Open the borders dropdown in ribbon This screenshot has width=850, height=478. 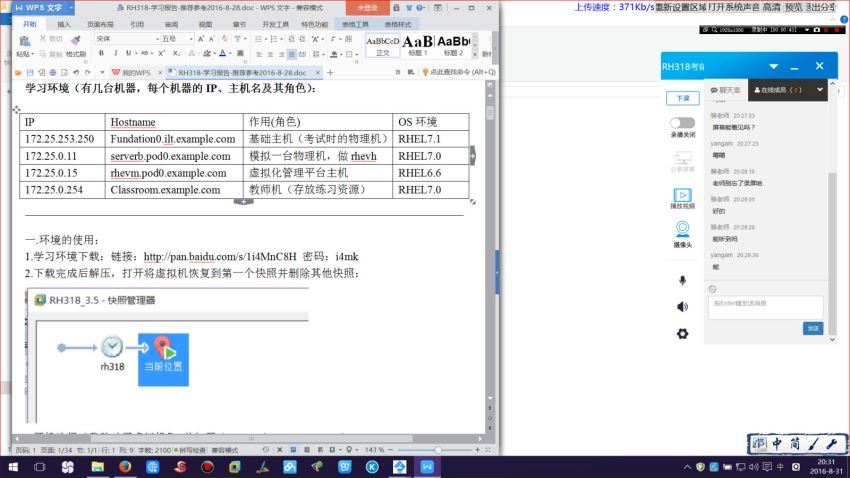[357, 54]
